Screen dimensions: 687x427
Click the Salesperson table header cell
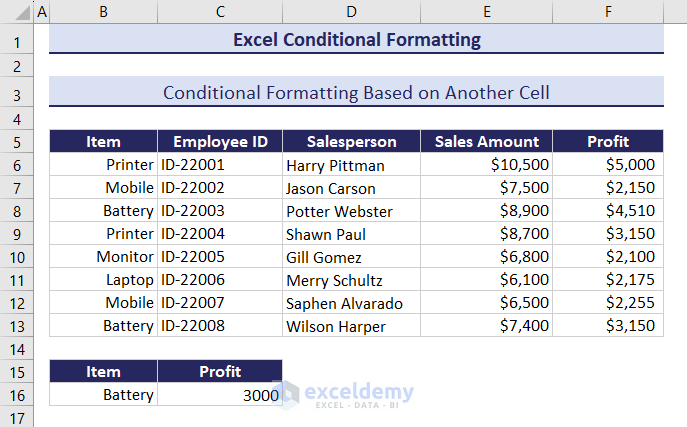tap(351, 141)
